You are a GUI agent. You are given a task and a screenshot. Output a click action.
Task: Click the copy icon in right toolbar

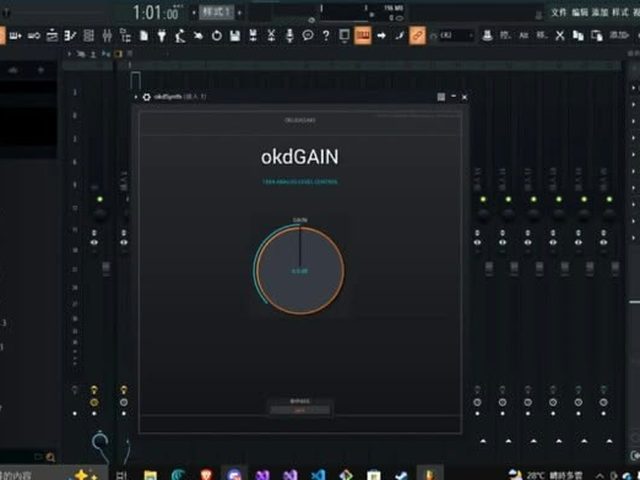(578, 36)
